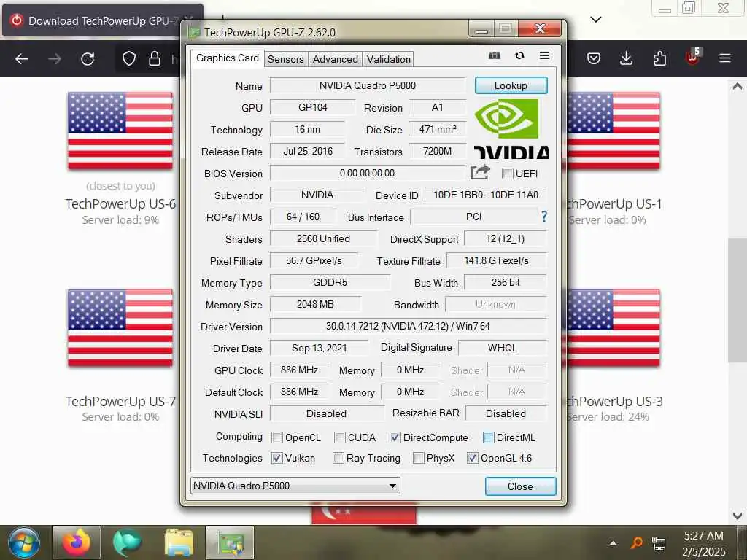Viewport: 747px width, 560px height.
Task: Toggle the UEFI checkbox
Action: pyautogui.click(x=508, y=174)
